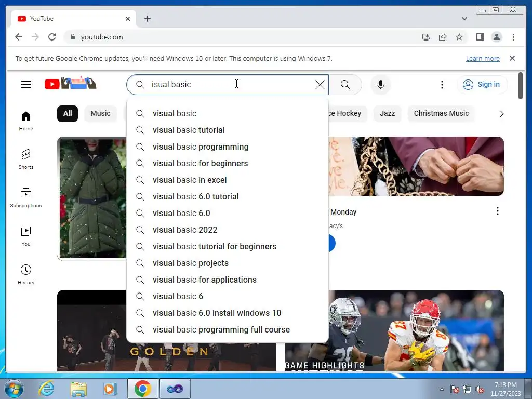532x399 pixels.
Task: Select the Music filter chip
Action: [x=100, y=113]
